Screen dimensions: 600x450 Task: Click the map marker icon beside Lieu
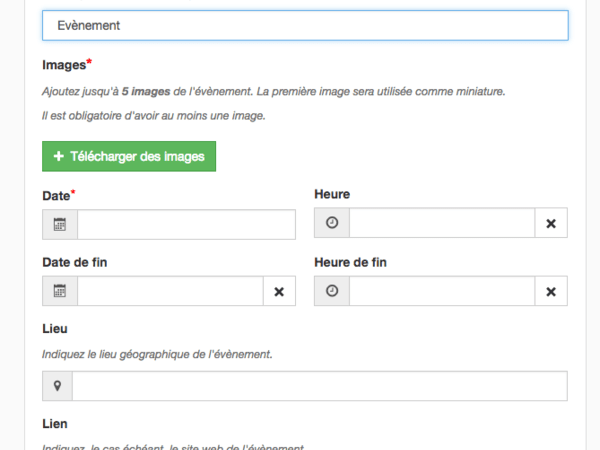[57, 386]
